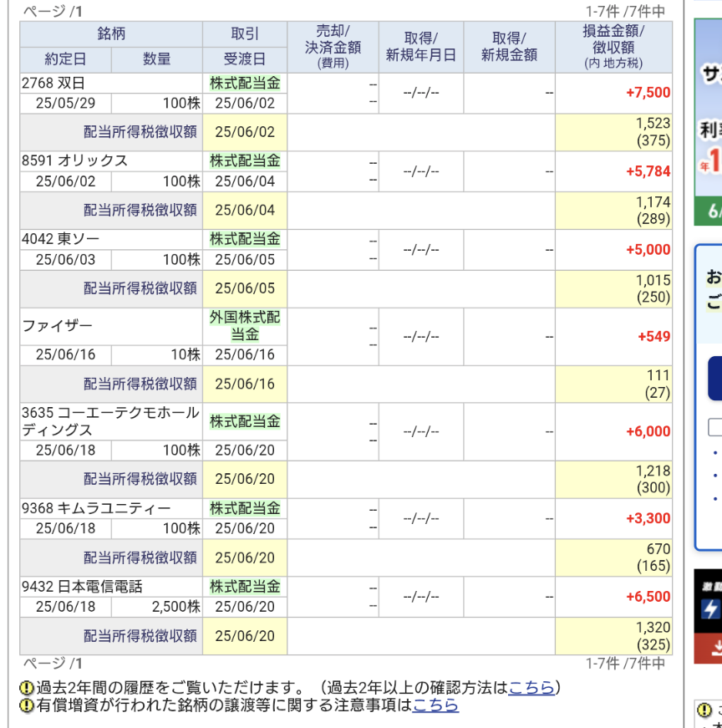Image resolution: width=722 pixels, height=728 pixels.
Task: Click the 銘柄 column header
Action: [x=111, y=34]
